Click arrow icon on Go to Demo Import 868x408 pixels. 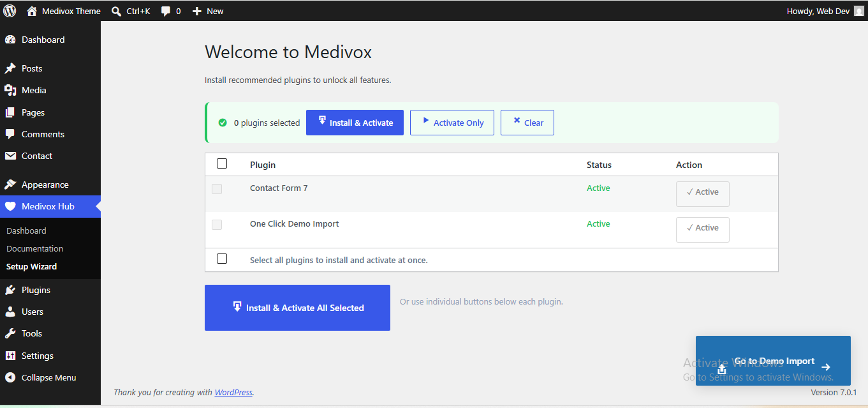pos(826,367)
